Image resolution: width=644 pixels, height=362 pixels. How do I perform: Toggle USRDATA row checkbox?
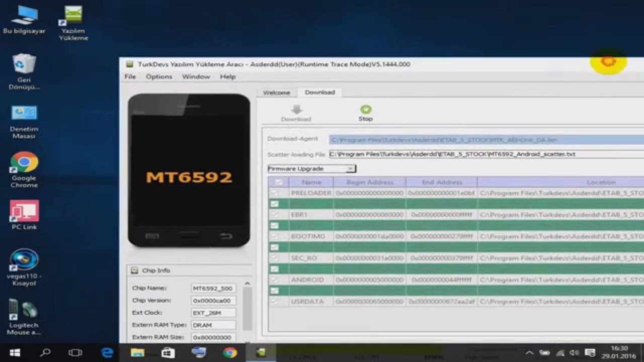[x=274, y=302]
